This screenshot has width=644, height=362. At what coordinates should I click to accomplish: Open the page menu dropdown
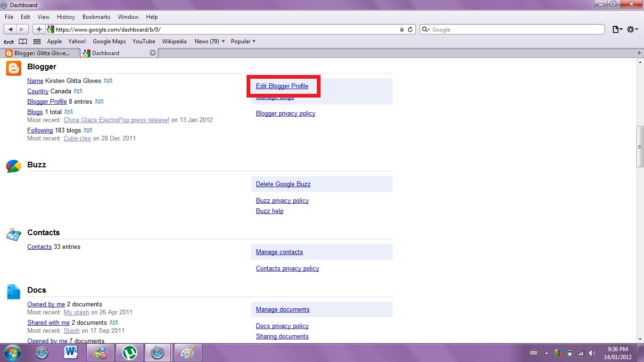[x=617, y=29]
